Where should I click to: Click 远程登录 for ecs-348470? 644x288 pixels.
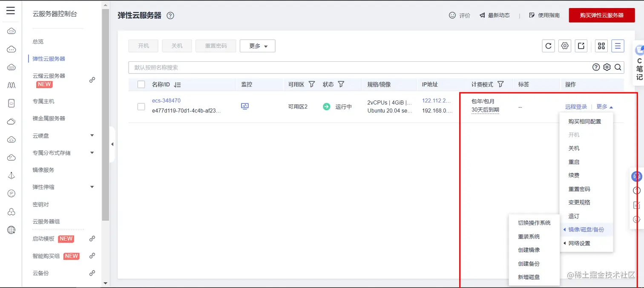click(x=576, y=107)
